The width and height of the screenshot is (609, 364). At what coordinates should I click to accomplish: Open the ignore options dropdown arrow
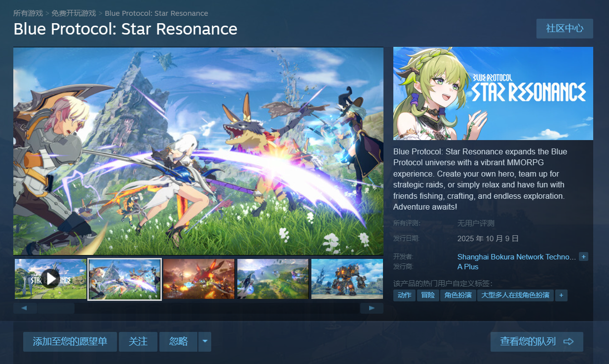tap(205, 342)
